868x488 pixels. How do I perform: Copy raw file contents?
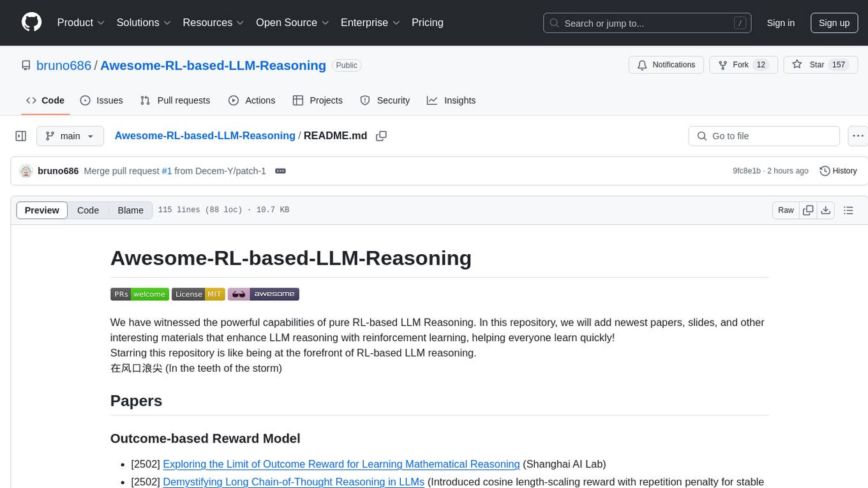click(x=808, y=210)
